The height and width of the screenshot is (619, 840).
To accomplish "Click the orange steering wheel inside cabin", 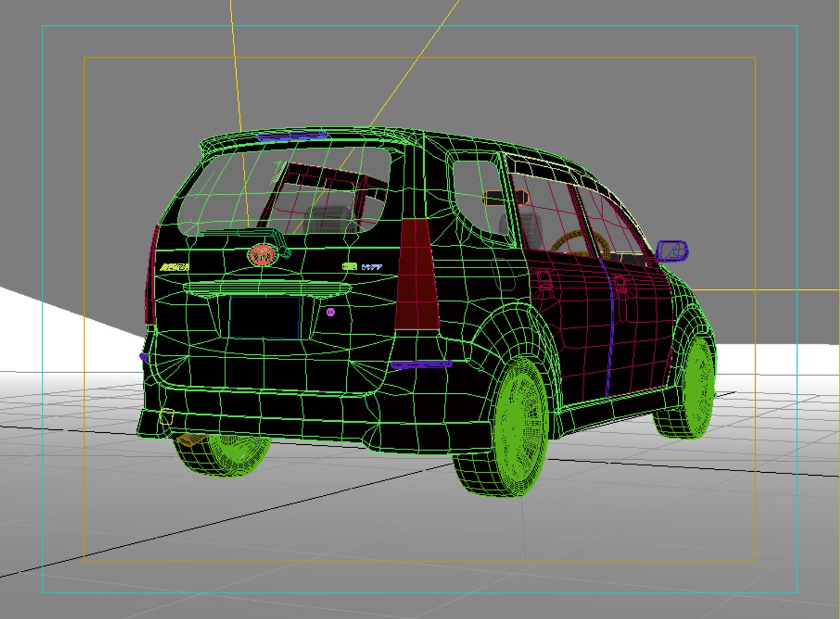I will (579, 244).
